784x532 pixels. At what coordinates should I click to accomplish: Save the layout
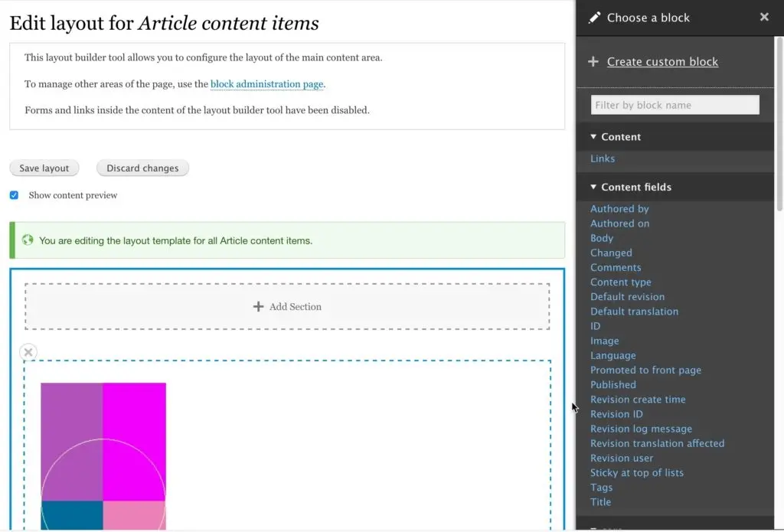(44, 168)
